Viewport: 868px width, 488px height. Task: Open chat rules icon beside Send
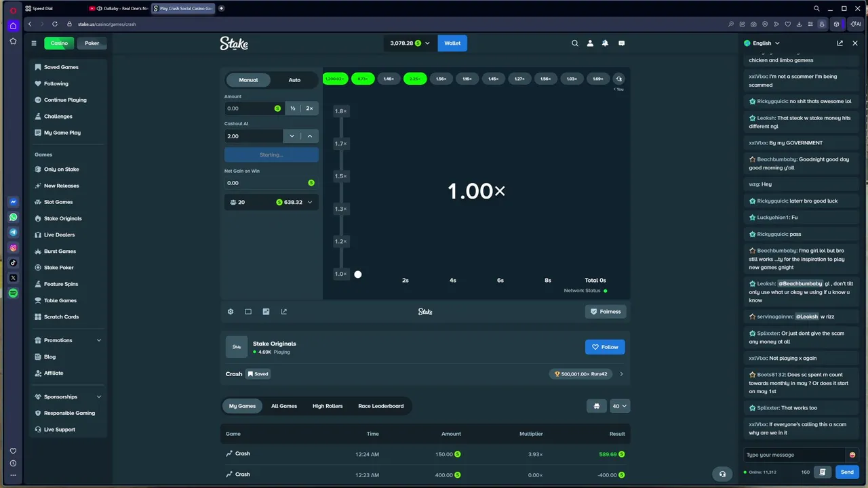[823, 472]
